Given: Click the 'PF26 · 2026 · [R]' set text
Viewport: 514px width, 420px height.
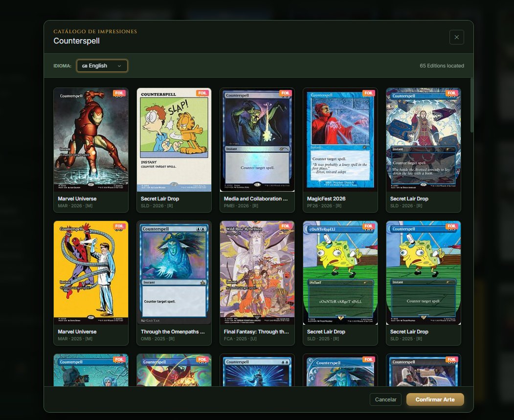Looking at the screenshot, I should [x=324, y=206].
